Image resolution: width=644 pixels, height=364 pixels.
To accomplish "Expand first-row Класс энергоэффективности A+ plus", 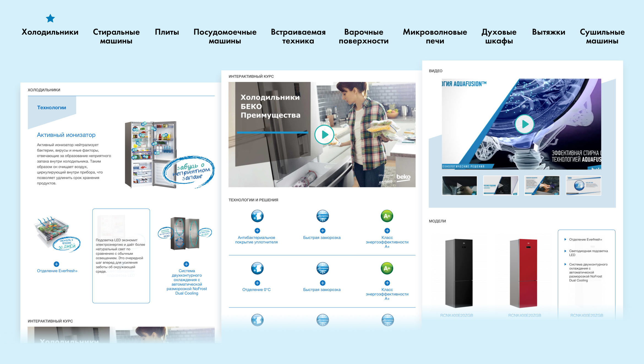I will [387, 231].
